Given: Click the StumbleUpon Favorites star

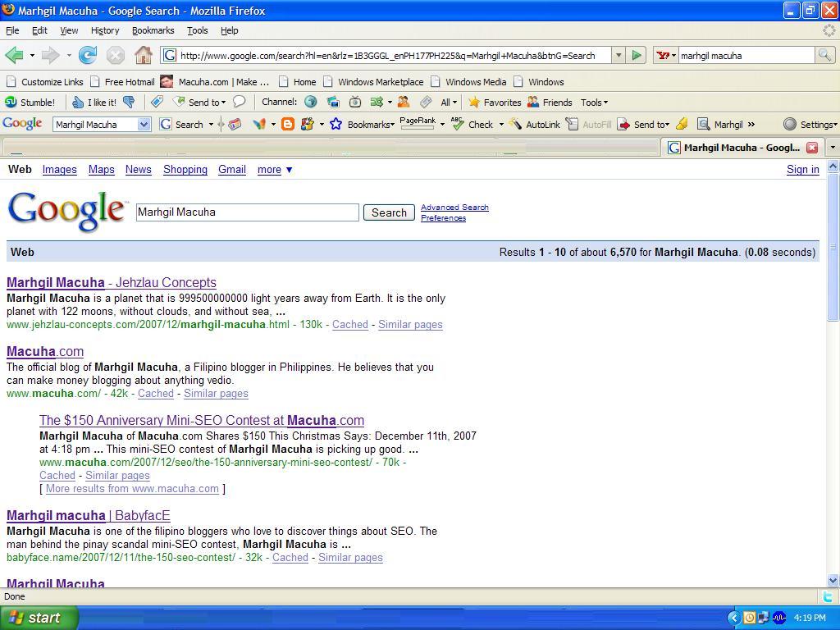Looking at the screenshot, I should pos(495,103).
